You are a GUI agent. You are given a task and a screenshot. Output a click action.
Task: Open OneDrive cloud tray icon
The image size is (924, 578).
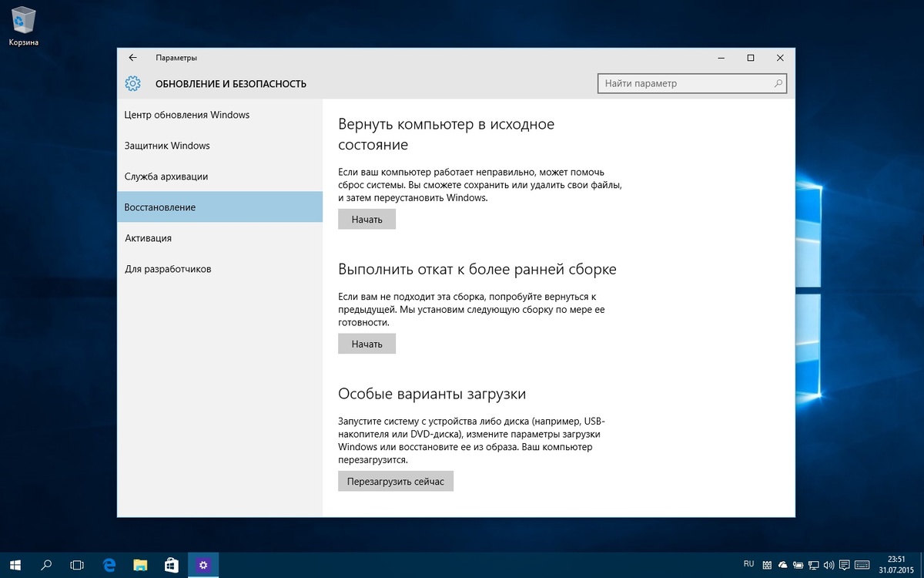click(782, 565)
